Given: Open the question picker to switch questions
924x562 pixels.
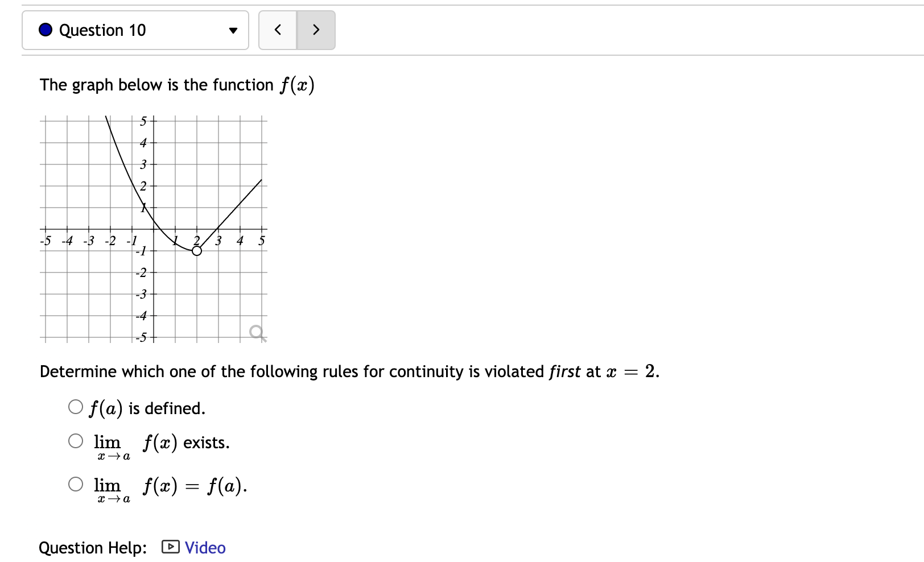Looking at the screenshot, I should pos(135,30).
